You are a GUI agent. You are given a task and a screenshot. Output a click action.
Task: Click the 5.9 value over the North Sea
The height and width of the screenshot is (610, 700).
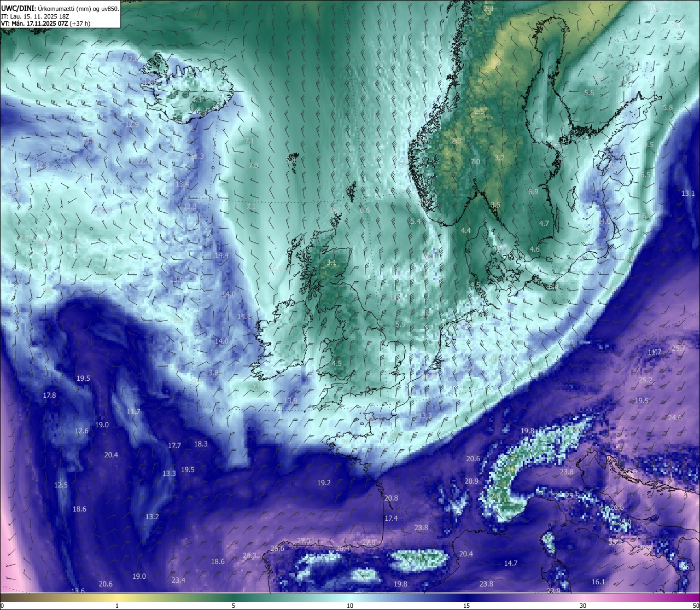pos(400,324)
